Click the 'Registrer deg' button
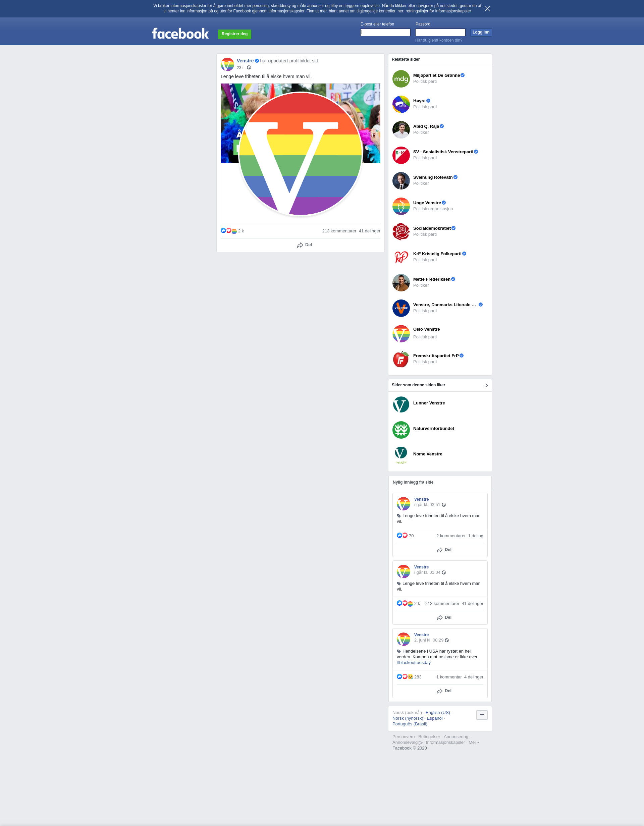Image resolution: width=644 pixels, height=826 pixels. [234, 34]
